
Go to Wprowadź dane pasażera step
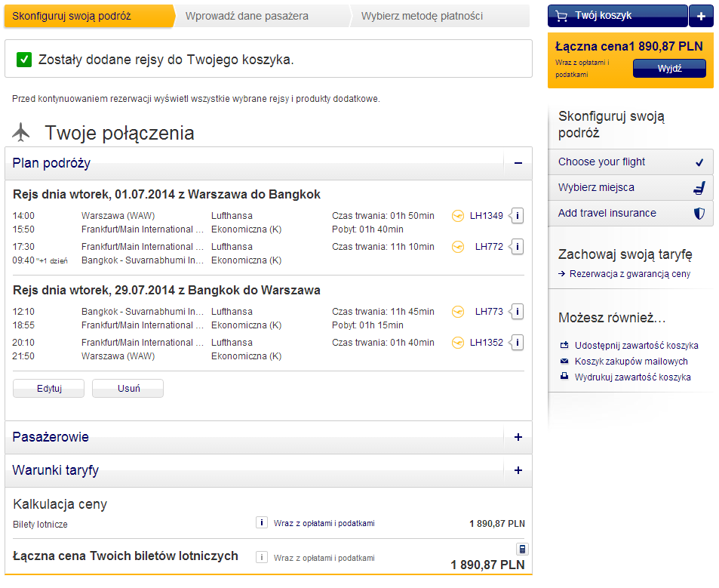pos(247,16)
